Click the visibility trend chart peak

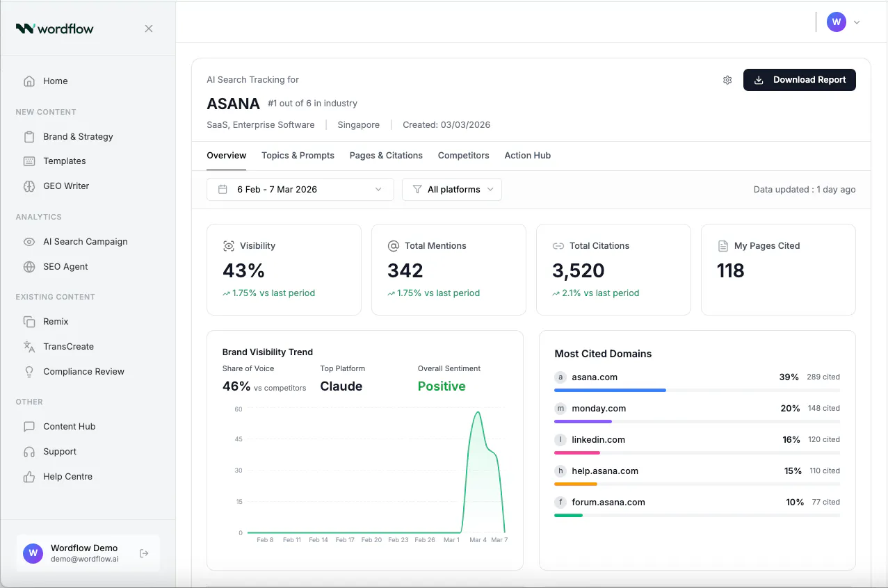coord(478,412)
